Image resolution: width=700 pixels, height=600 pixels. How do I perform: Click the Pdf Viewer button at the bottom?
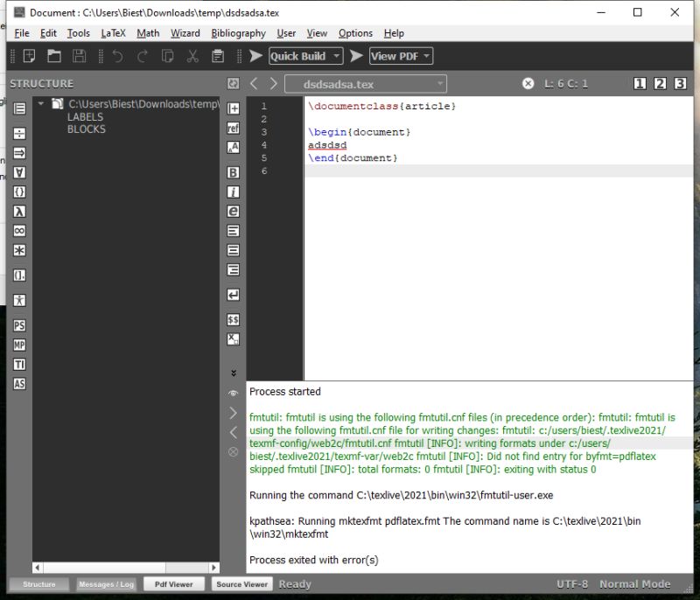click(173, 583)
